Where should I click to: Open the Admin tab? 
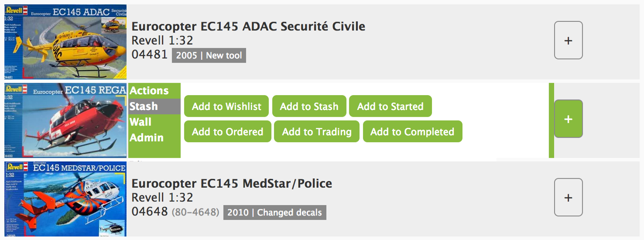[x=146, y=138]
